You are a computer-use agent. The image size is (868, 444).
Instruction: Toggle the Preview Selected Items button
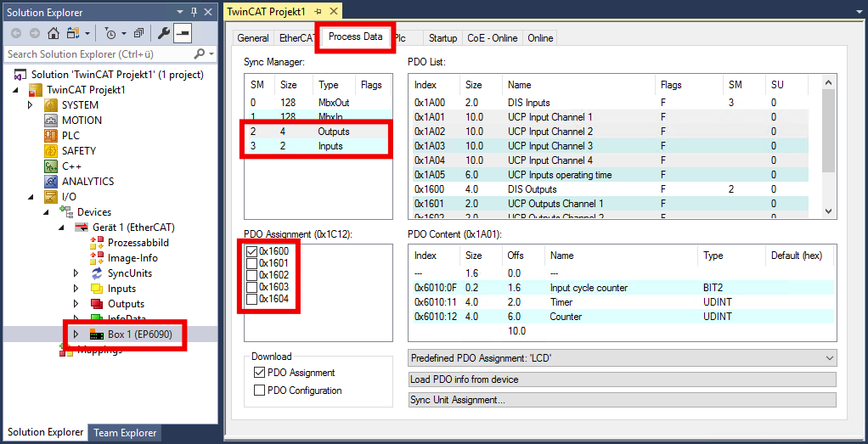[183, 34]
